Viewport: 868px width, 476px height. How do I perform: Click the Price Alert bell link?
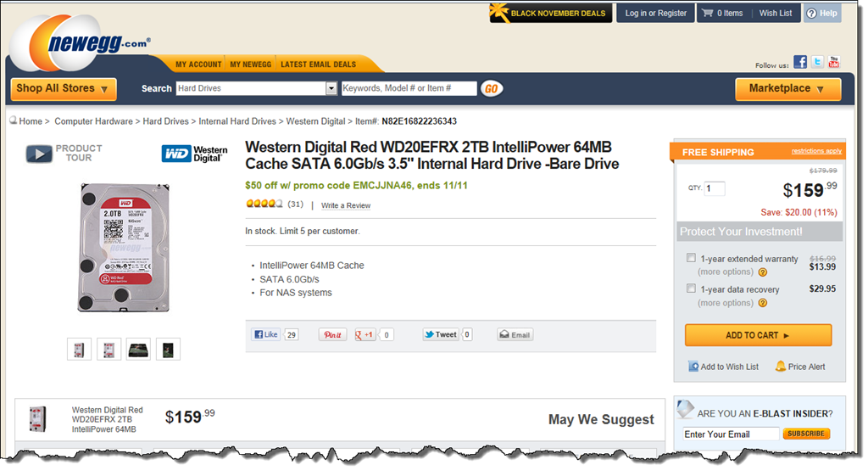pyautogui.click(x=800, y=367)
